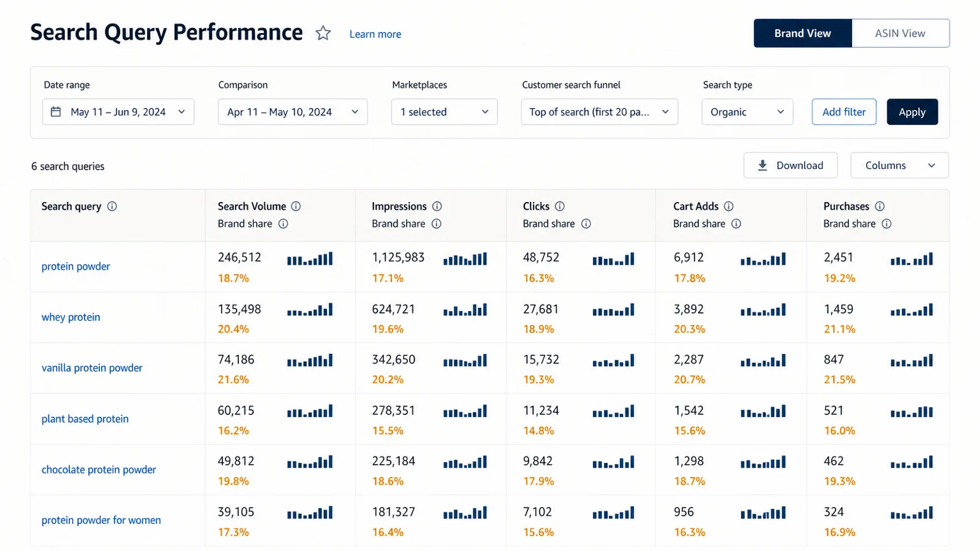Image resolution: width=980 pixels, height=551 pixels.
Task: Download the search query report
Action: [790, 165]
